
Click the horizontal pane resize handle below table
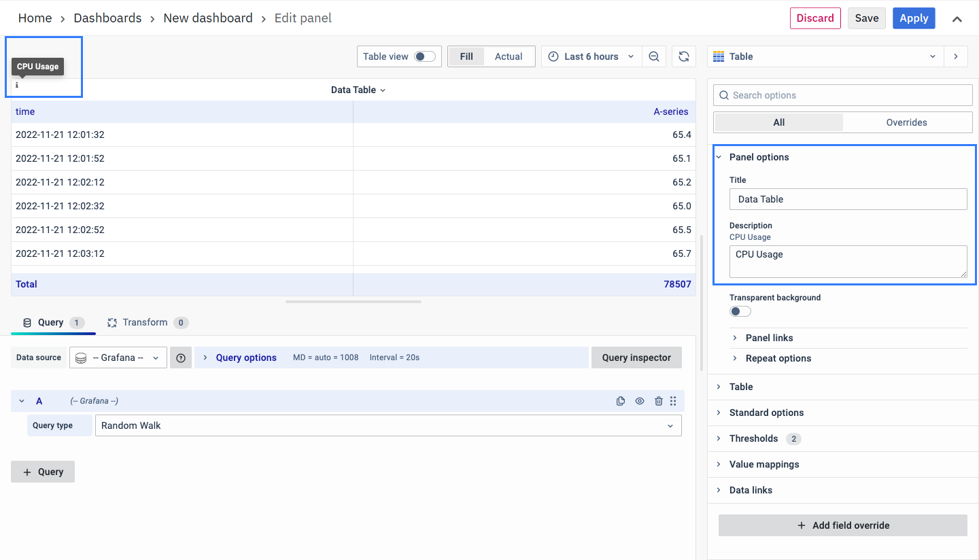pyautogui.click(x=354, y=301)
